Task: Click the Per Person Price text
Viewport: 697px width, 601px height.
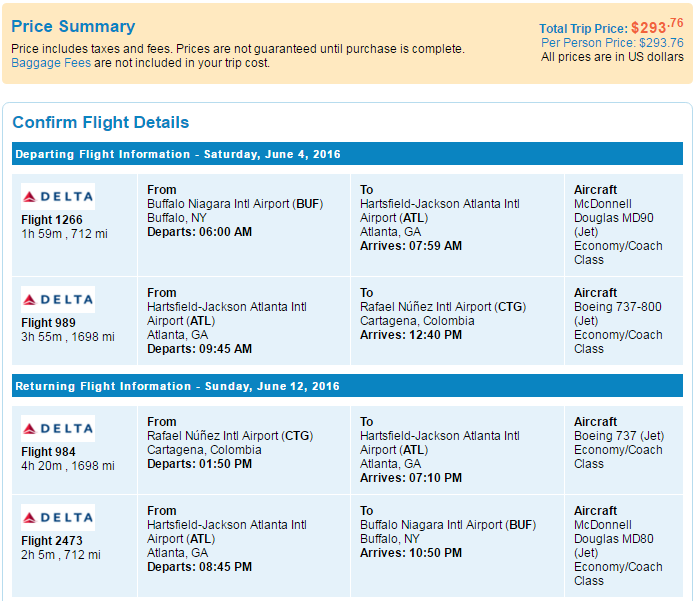Action: tap(612, 43)
